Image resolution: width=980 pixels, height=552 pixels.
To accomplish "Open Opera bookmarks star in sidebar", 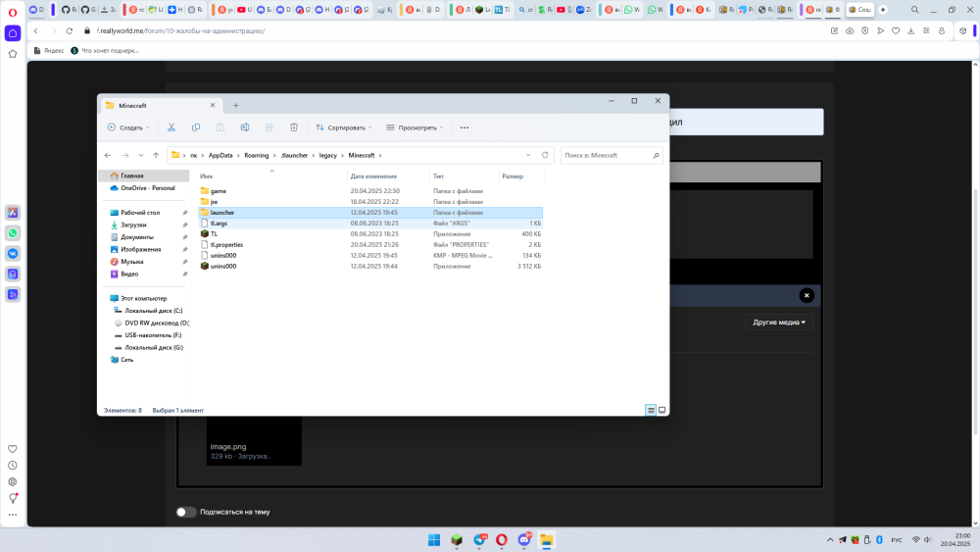I will pos(13,54).
